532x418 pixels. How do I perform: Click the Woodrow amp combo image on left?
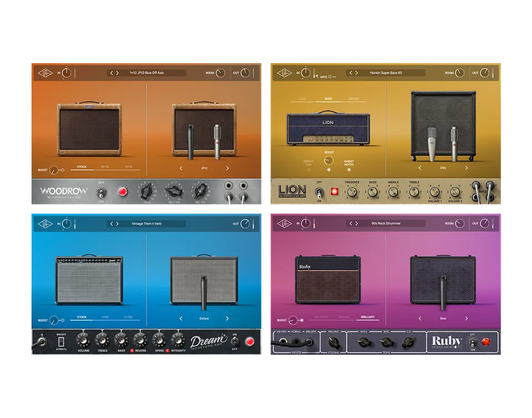tap(89, 129)
